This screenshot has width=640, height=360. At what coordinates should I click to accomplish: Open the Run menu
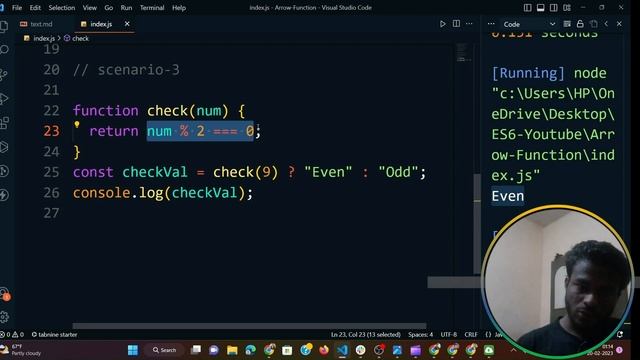[x=126, y=8]
